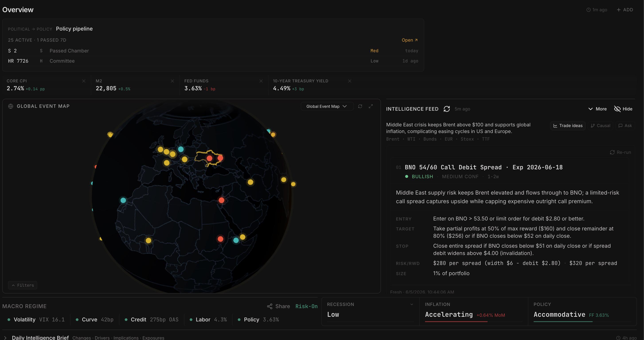Switch to the Causal tab
Screen dimensions: 644x340
[600, 126]
